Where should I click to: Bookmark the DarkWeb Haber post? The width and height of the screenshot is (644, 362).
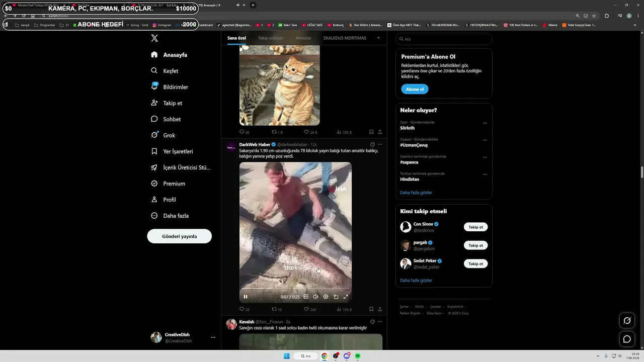(371, 309)
